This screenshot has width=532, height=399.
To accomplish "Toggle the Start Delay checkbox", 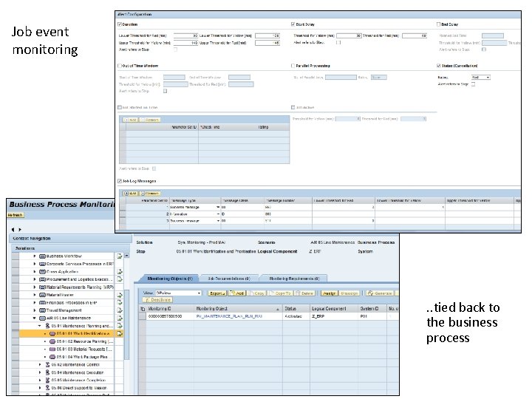I will 293,24.
